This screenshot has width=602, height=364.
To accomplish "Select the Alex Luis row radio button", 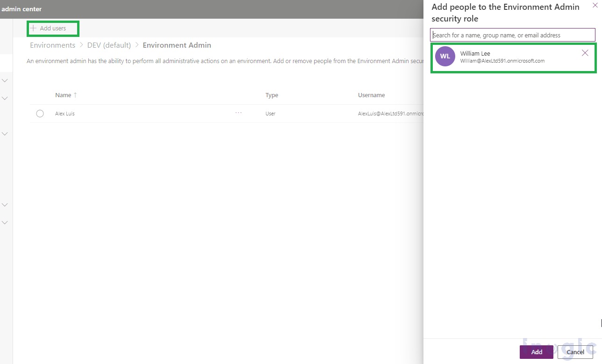I will [x=40, y=113].
